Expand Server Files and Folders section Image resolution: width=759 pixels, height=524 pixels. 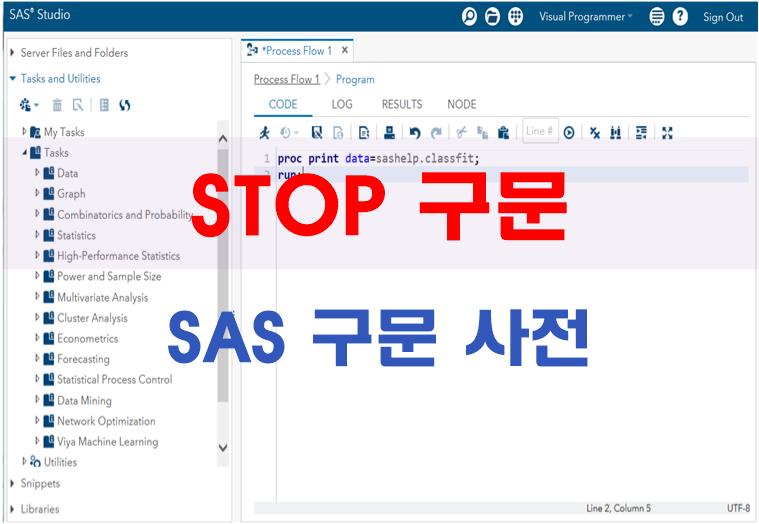[x=13, y=52]
